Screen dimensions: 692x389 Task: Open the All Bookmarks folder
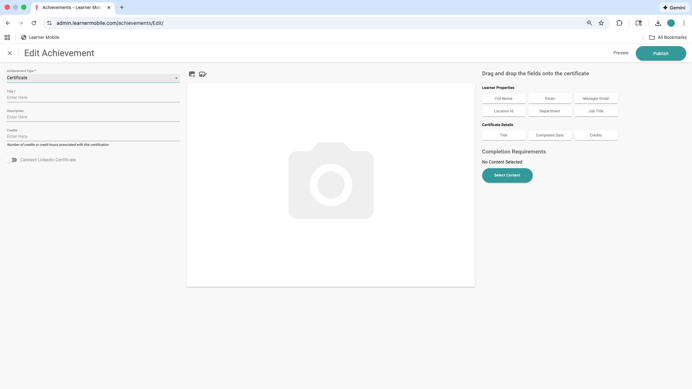pyautogui.click(x=668, y=38)
